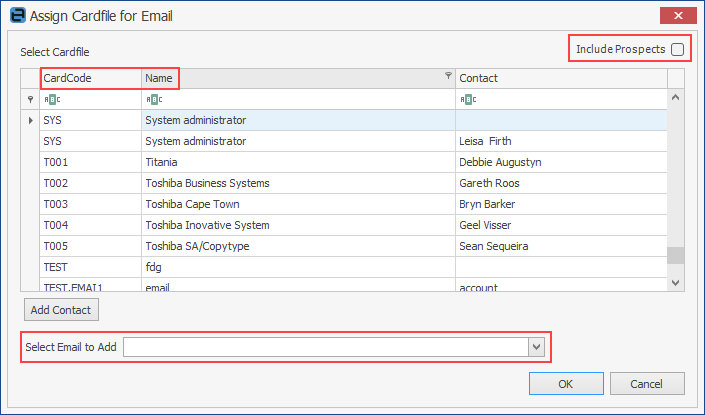This screenshot has height=415, width=705.
Task: Click the Contact filter input cell
Action: [x=561, y=99]
